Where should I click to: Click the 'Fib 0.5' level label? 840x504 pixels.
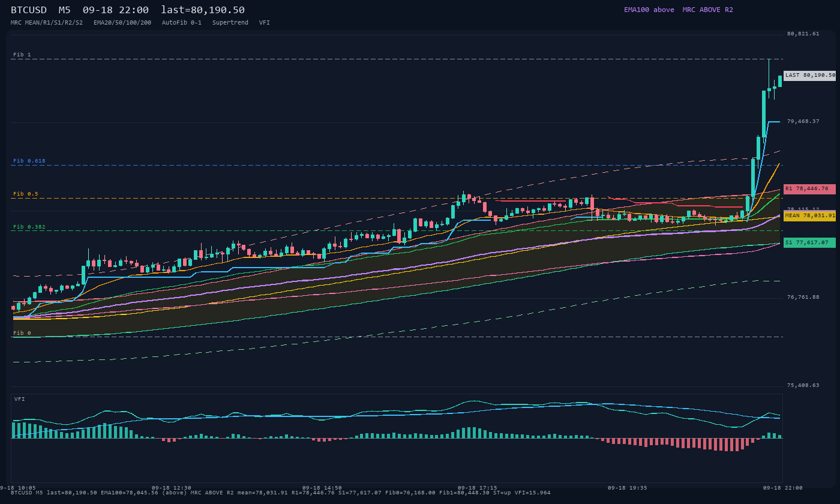[x=26, y=194]
